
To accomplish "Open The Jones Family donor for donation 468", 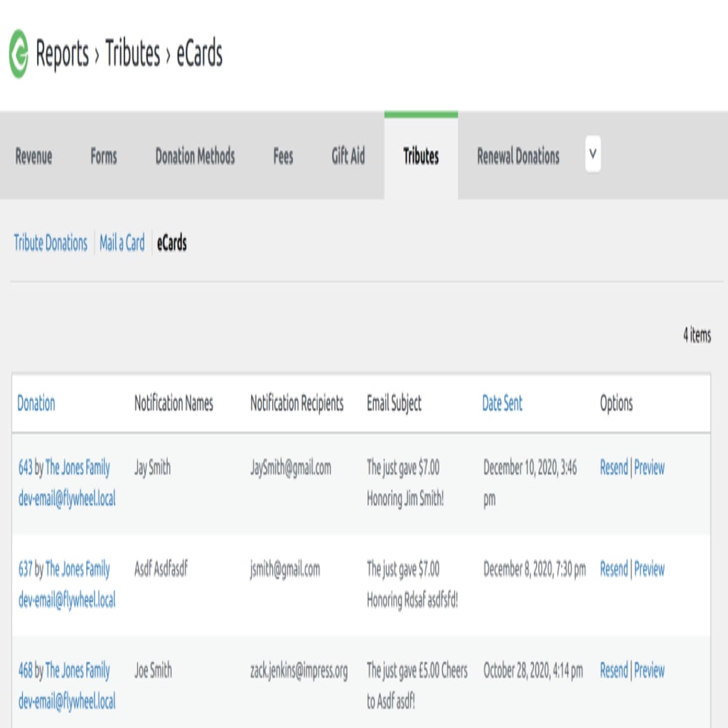I will coord(77,670).
